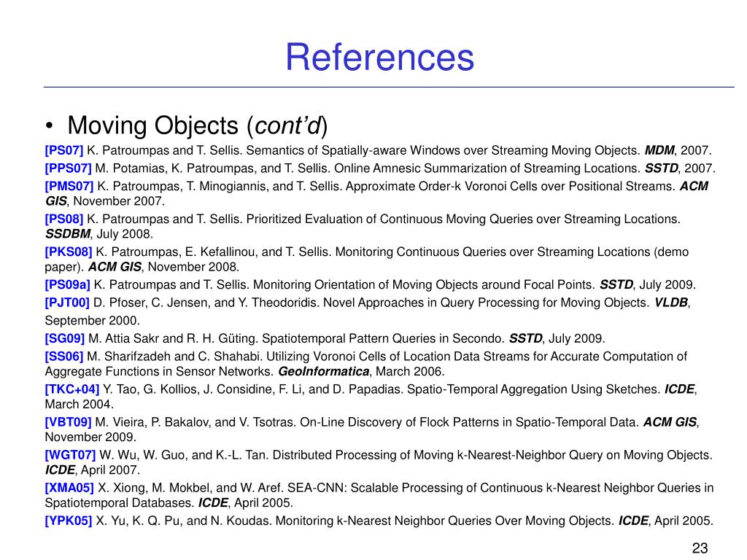Click the [PPS07] citation key
Image resolution: width=747 pixels, height=560 pixels.
[68, 168]
